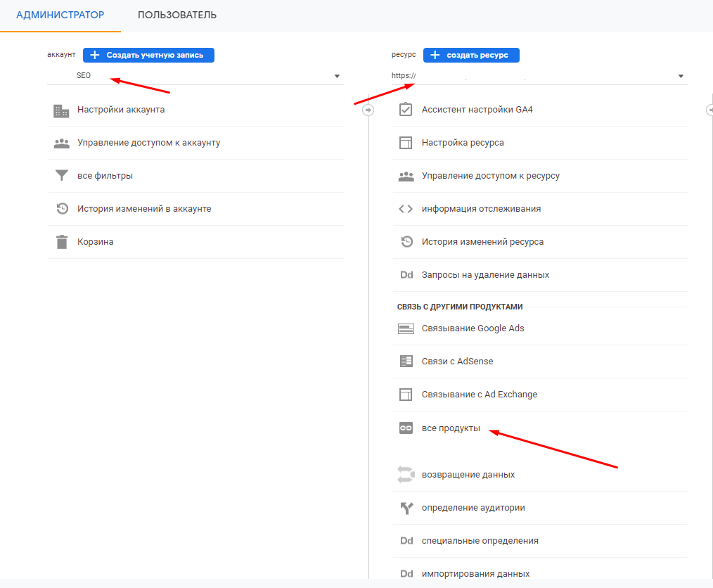
Task: Switch to the АДМИНИСТРАТОР tab
Action: (60, 15)
